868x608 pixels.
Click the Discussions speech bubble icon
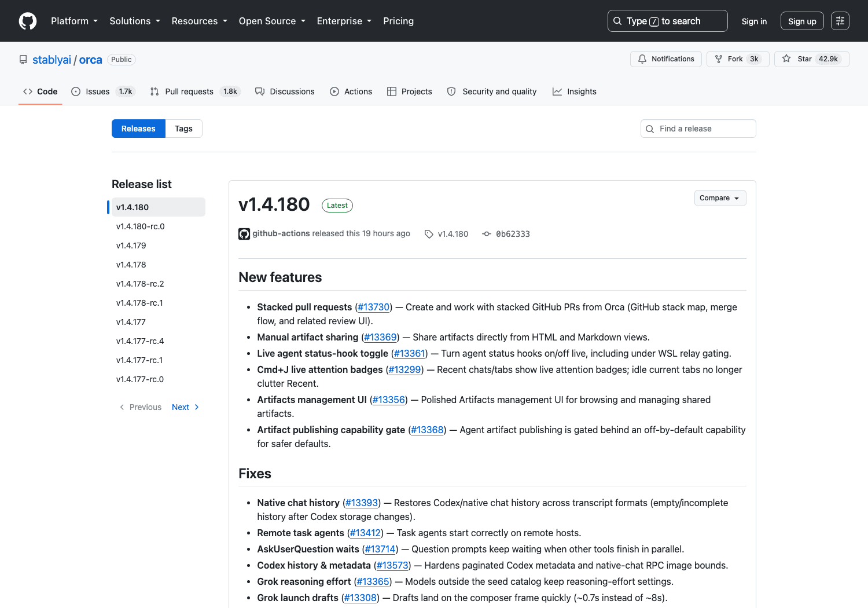click(260, 91)
